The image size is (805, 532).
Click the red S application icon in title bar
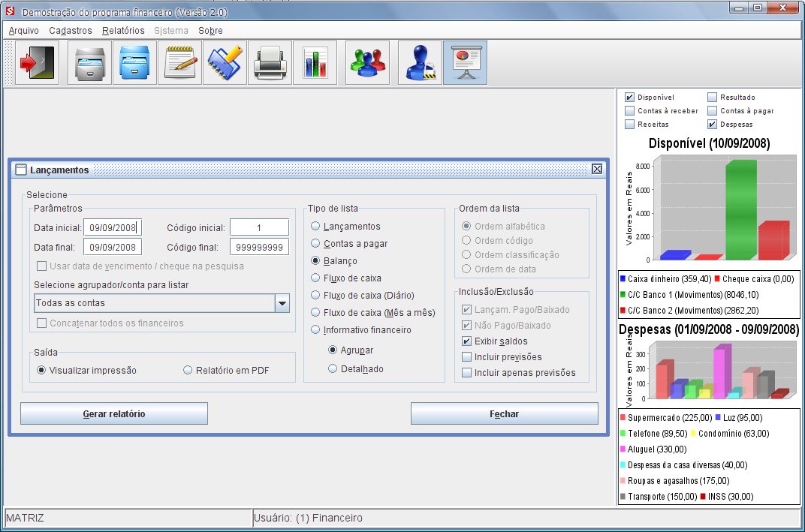coord(11,11)
